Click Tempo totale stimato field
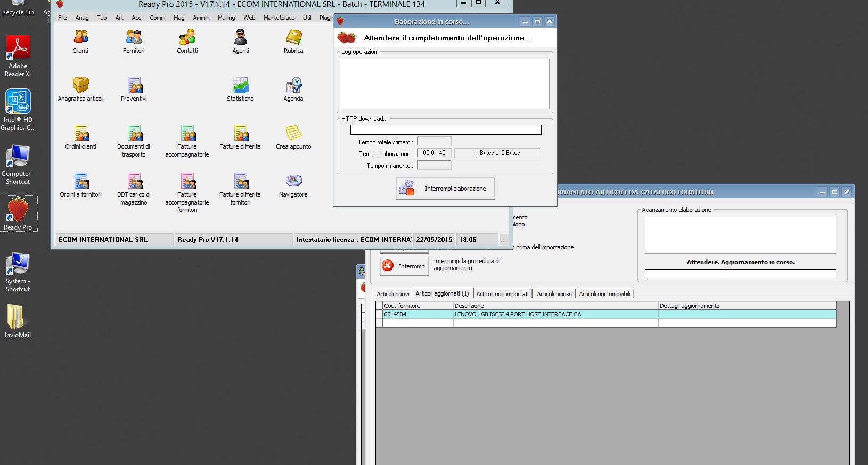The height and width of the screenshot is (465, 868). [x=434, y=142]
